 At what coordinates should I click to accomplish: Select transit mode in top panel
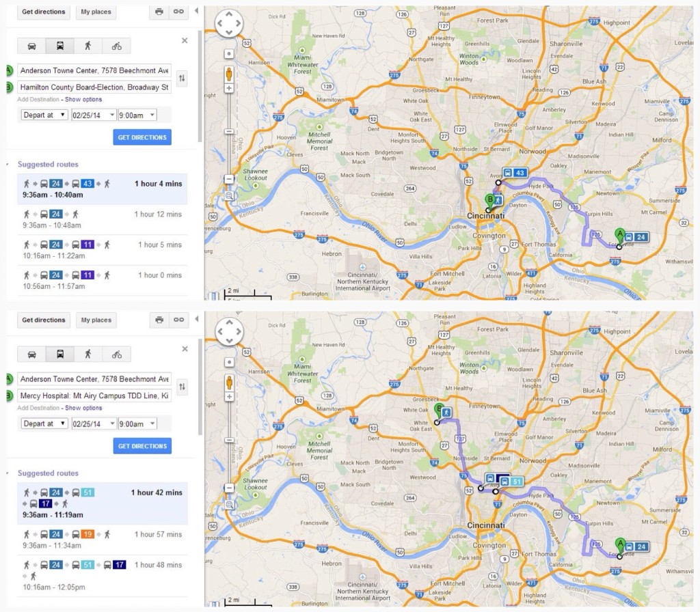[x=60, y=46]
